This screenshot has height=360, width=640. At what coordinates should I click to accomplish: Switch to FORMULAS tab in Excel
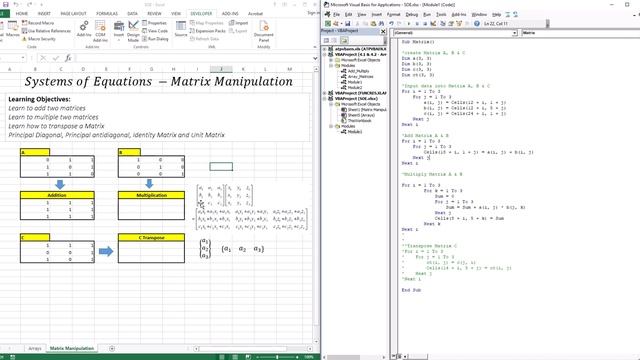(107, 13)
